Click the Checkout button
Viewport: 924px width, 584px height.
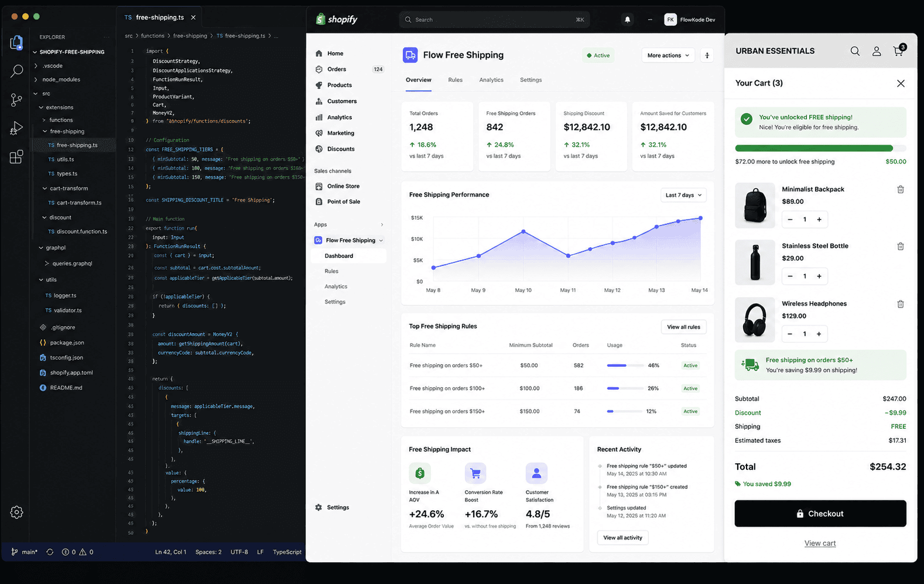[x=820, y=513]
